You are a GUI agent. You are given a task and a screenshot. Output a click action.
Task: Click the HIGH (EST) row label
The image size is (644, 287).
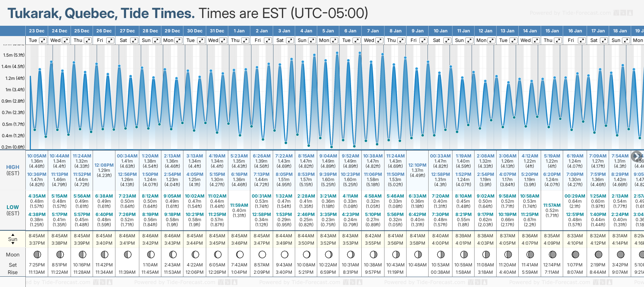13,170
